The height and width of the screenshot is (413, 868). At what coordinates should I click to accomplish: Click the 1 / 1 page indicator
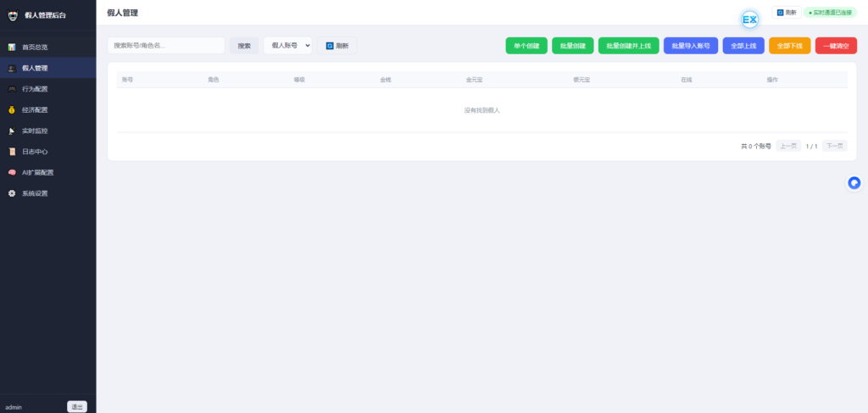[x=811, y=146]
